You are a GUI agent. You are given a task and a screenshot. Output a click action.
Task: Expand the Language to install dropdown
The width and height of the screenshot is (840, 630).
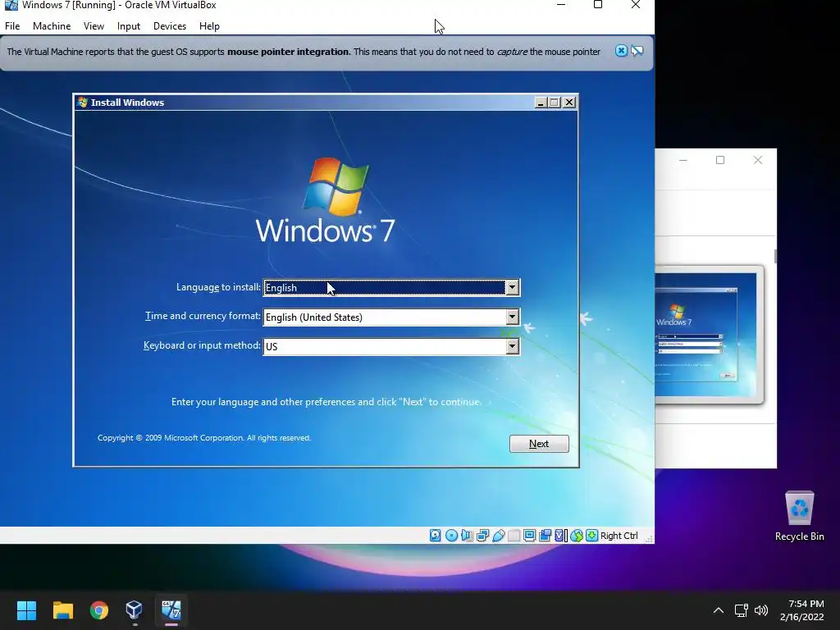(x=512, y=288)
